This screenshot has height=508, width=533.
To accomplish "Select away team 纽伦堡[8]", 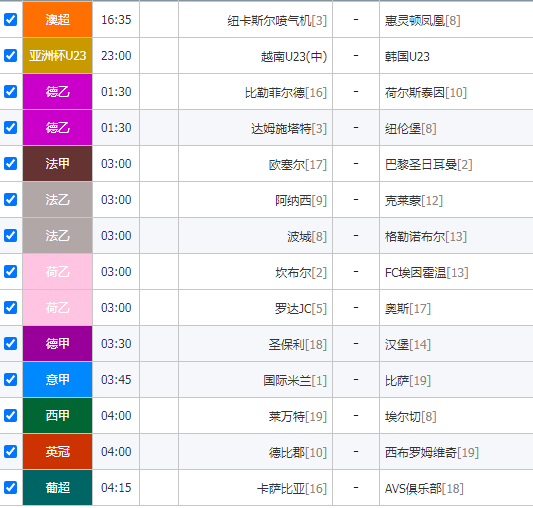I will (x=411, y=129).
